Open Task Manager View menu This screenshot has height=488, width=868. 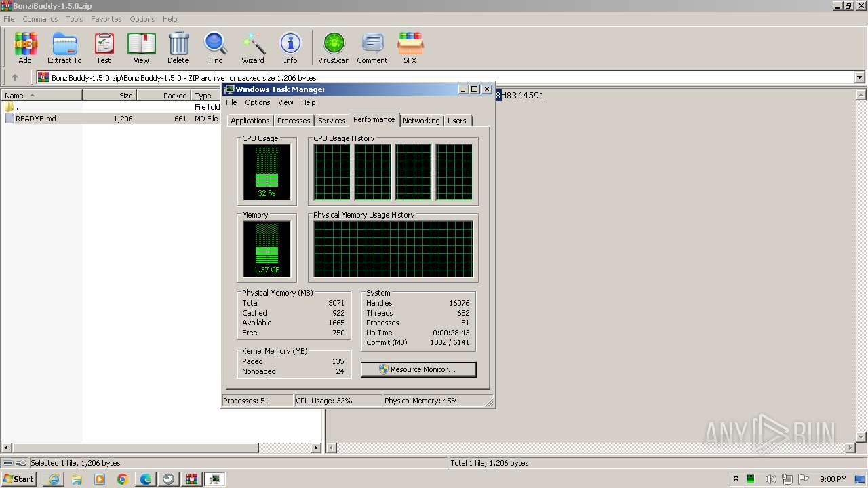286,102
